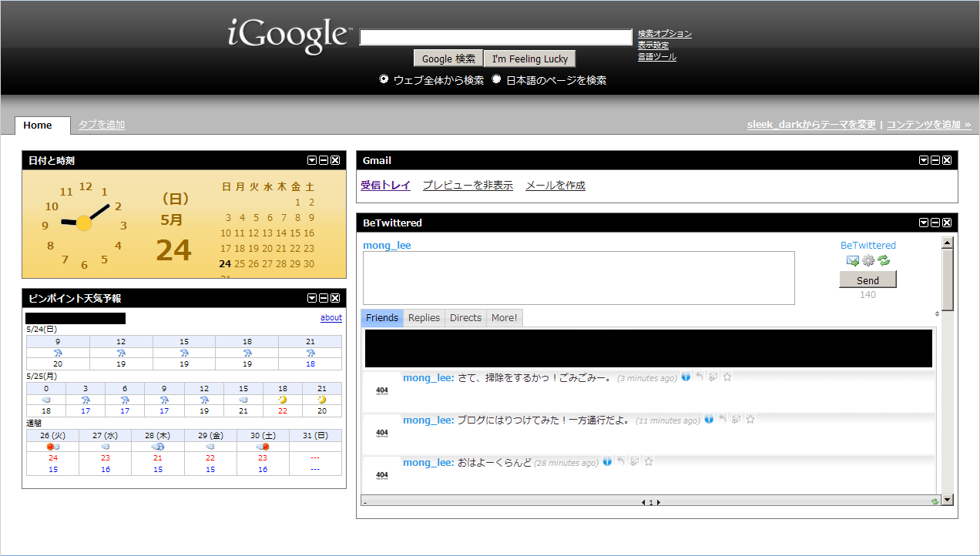Click info icon on the 3 minutes ago tweet
Viewport: 980px width, 556px height.
685,377
